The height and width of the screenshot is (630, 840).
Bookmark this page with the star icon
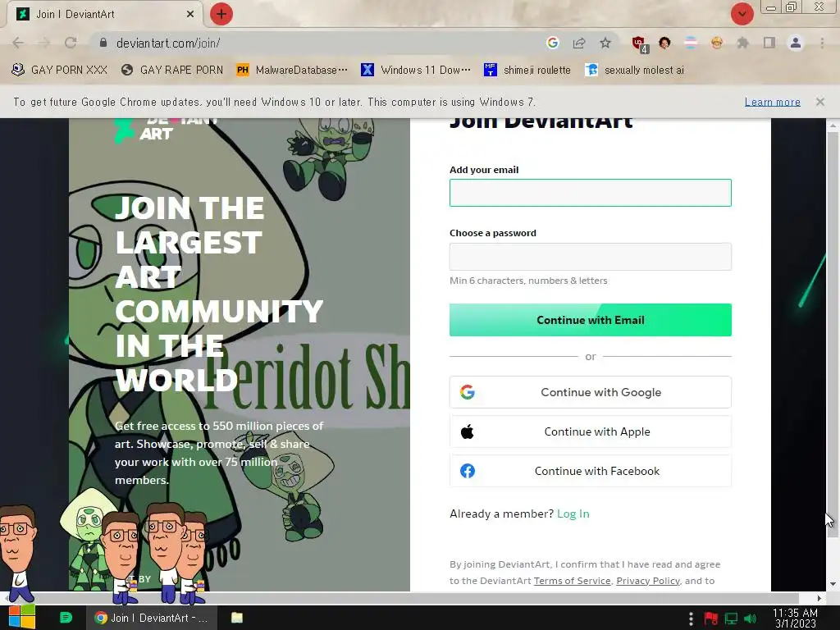(x=605, y=43)
